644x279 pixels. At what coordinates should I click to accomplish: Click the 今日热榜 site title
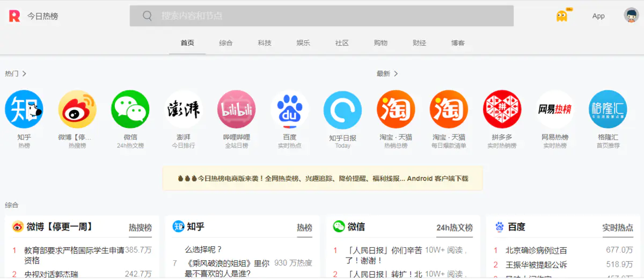[43, 16]
